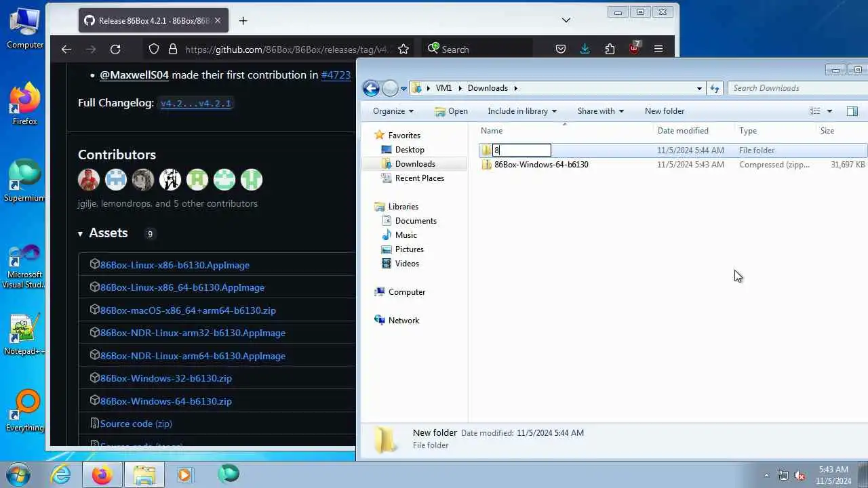The width and height of the screenshot is (868, 488).
Task: Download 86Box-Windows-32-b6130.zip asset
Action: (166, 378)
